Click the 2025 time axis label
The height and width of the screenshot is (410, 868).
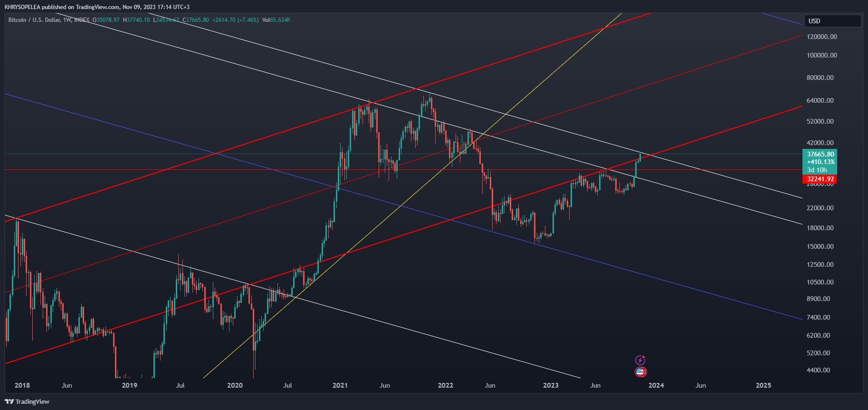coord(764,385)
